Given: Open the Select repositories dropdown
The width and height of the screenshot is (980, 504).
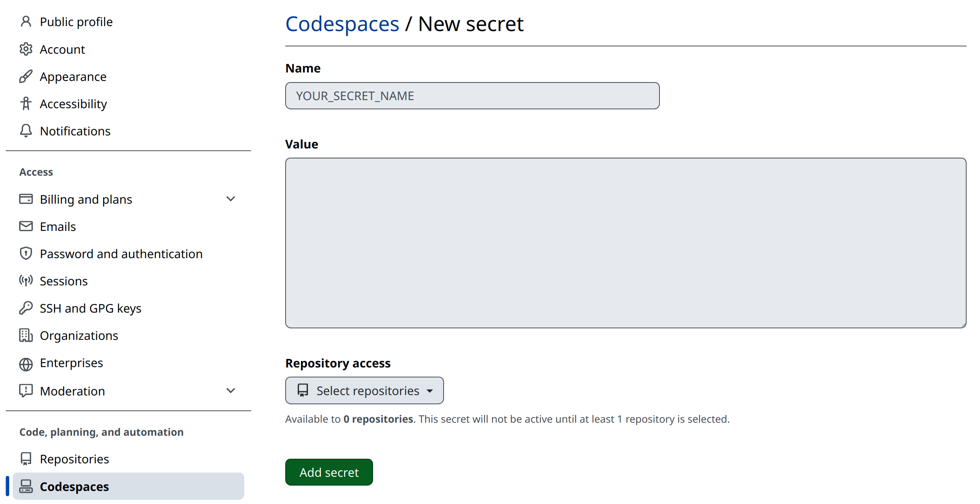Looking at the screenshot, I should 364,390.
